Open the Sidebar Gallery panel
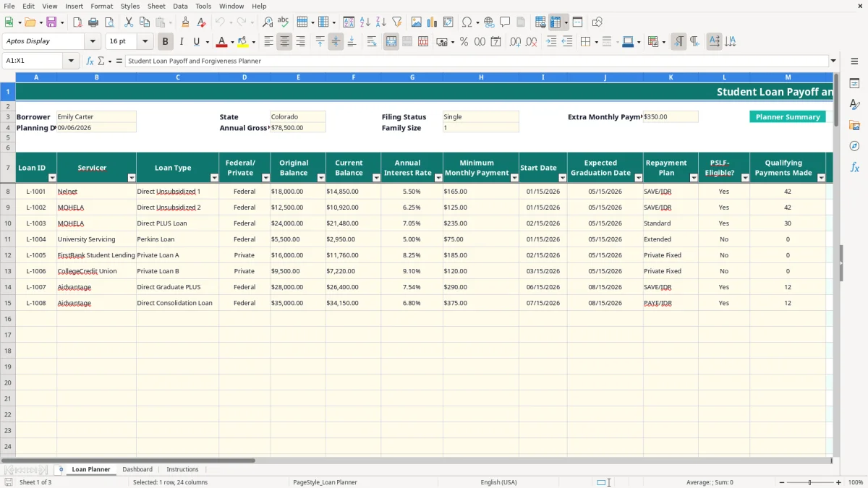868x488 pixels. [854, 125]
